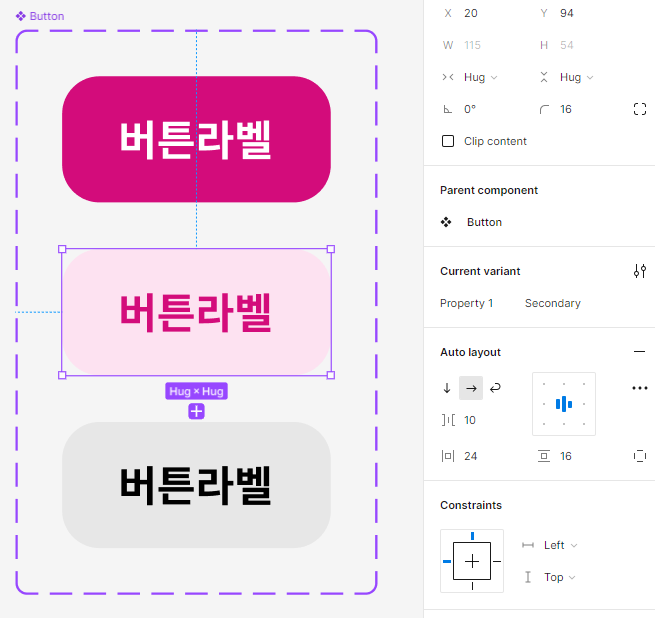This screenshot has width=655, height=618.
Task: Enable the Clip content checkbox
Action: [x=448, y=141]
